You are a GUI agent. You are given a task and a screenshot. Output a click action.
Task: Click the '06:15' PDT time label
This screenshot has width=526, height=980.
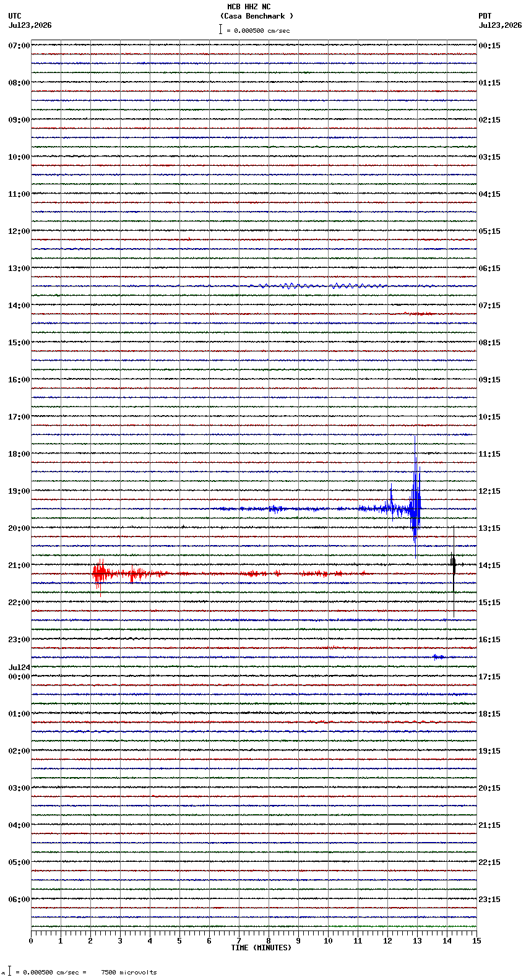click(489, 269)
